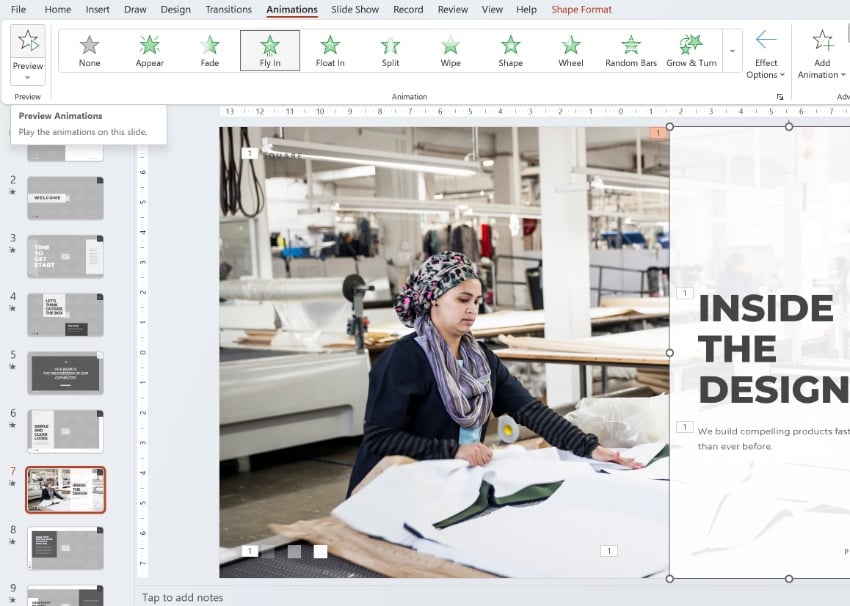Expand the animation gallery more arrow
Screen dimensions: 850x606
tap(733, 50)
